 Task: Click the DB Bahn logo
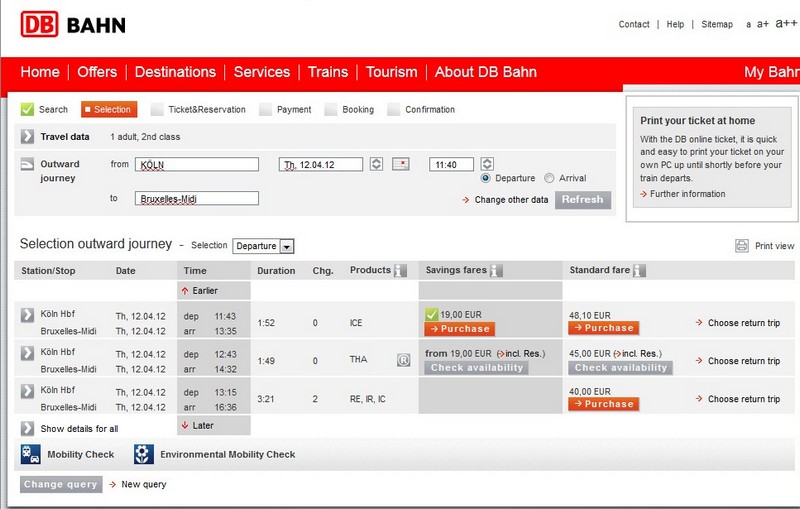coord(73,24)
